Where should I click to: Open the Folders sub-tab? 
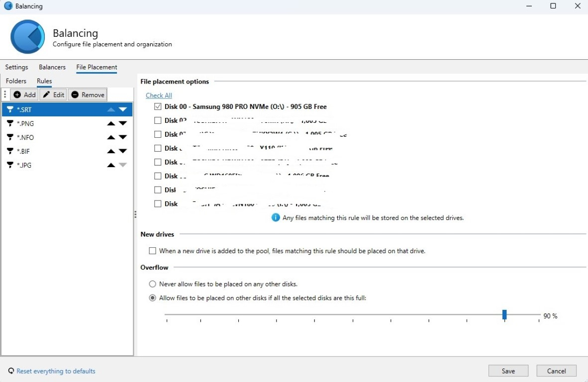(16, 81)
